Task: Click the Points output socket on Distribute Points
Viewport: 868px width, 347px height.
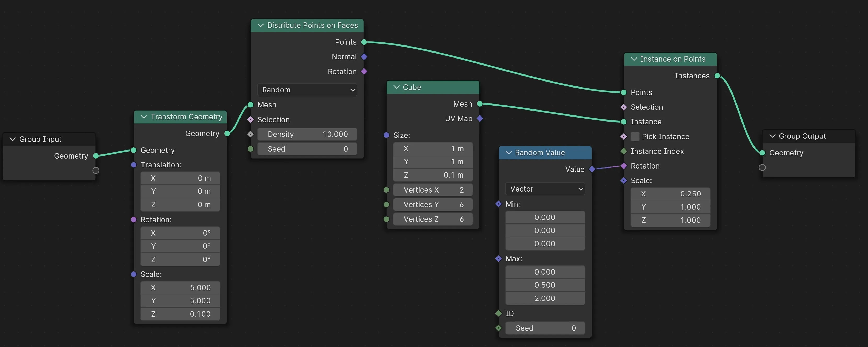Action: [364, 42]
